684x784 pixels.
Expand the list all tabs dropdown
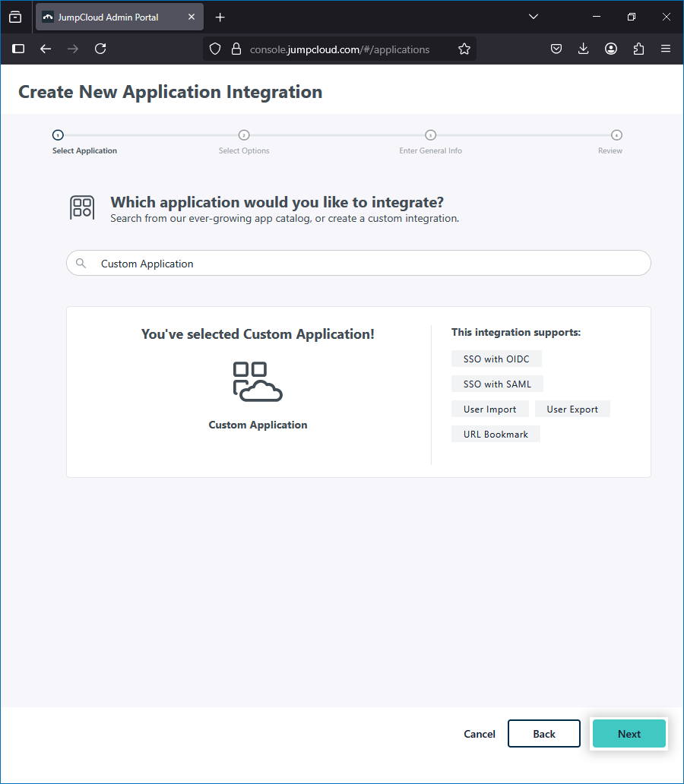coord(534,17)
